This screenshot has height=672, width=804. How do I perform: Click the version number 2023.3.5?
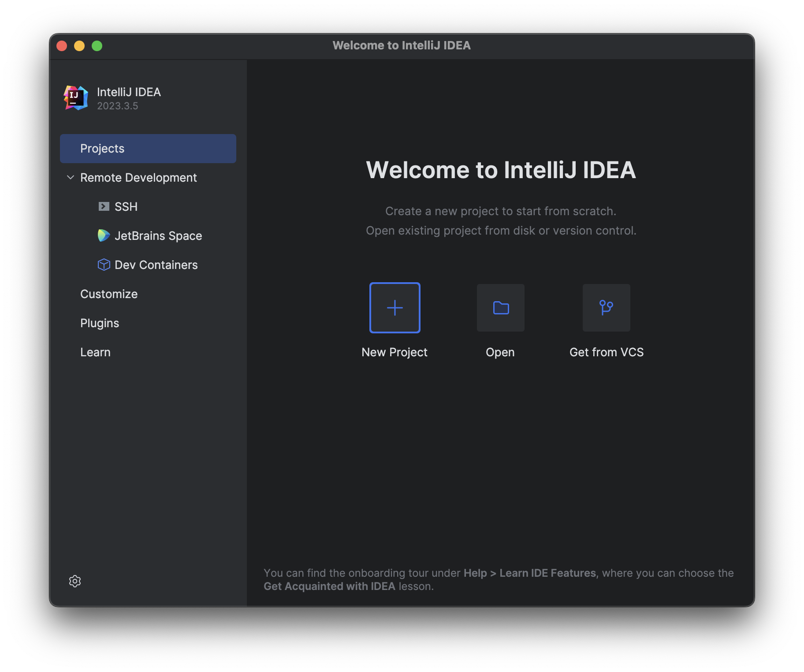click(x=118, y=106)
